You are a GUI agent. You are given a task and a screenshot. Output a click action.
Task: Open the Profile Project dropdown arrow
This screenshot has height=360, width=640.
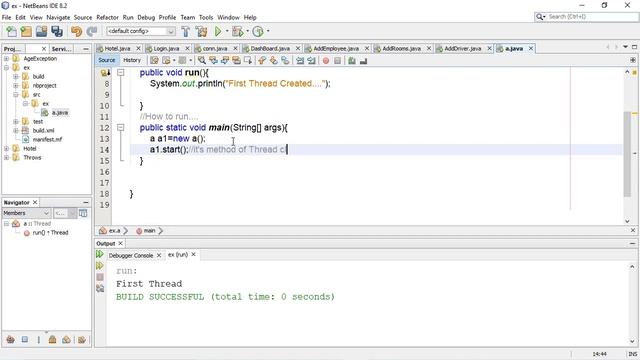(268, 31)
